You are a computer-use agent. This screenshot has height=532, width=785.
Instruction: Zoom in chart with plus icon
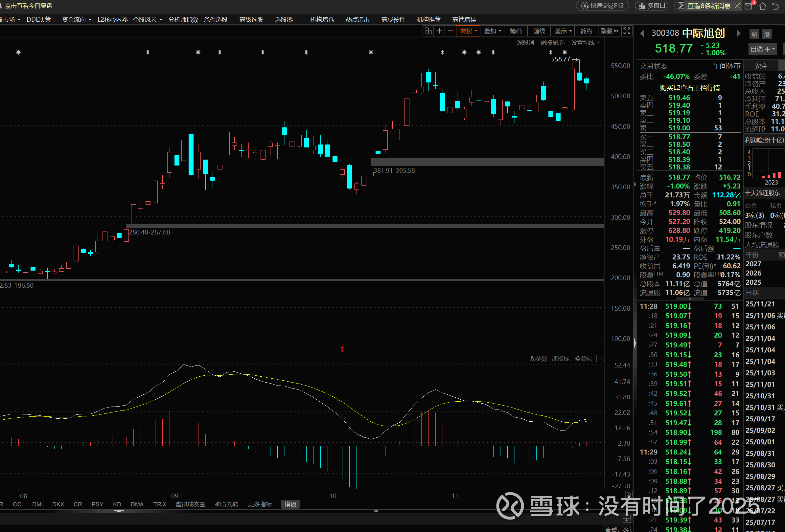(439, 31)
